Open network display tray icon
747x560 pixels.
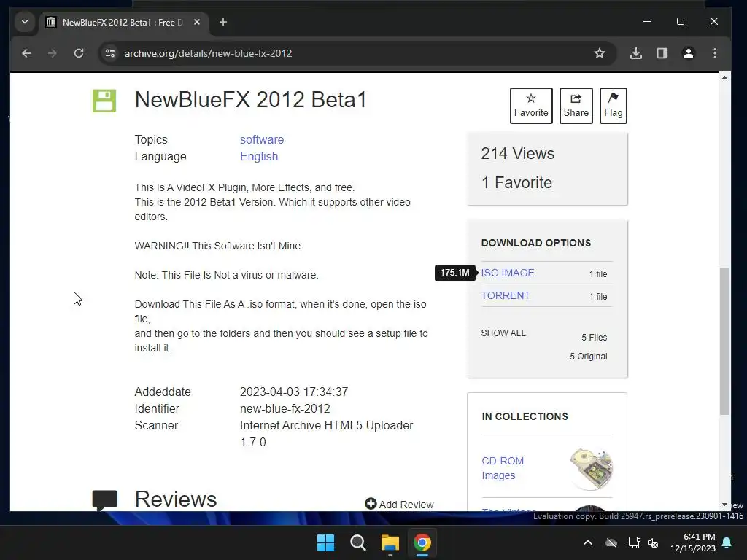pos(634,542)
